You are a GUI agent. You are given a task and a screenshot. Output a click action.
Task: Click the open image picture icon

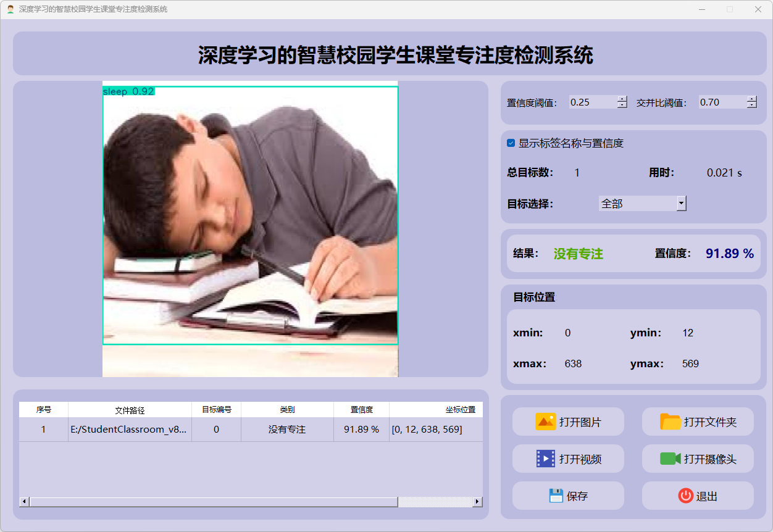pos(545,422)
